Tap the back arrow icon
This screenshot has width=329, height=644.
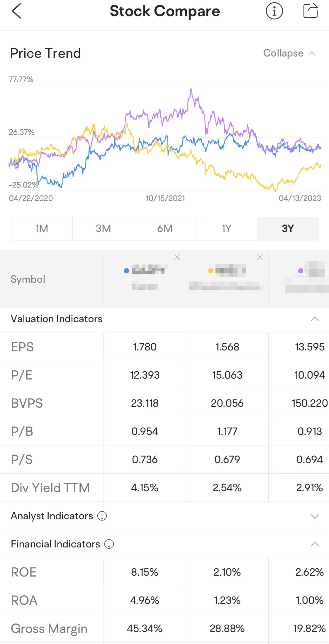pyautogui.click(x=16, y=11)
